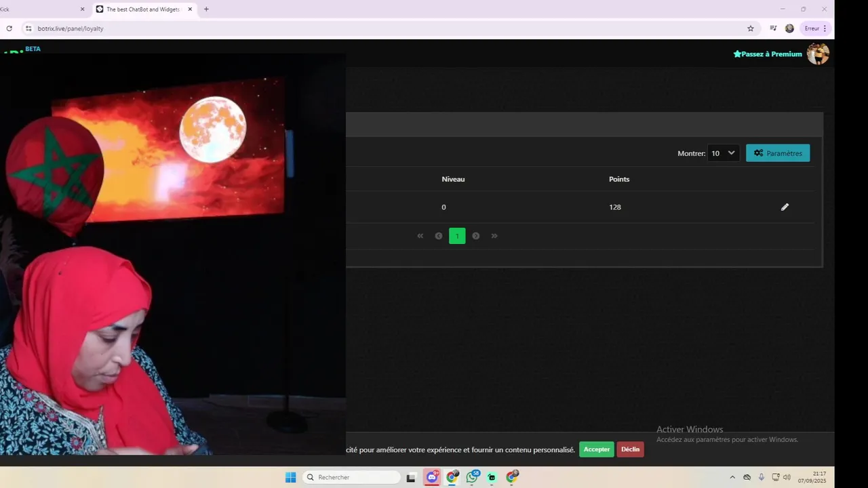Image resolution: width=868 pixels, height=488 pixels.
Task: View site information icon in address bar
Action: coord(28,28)
